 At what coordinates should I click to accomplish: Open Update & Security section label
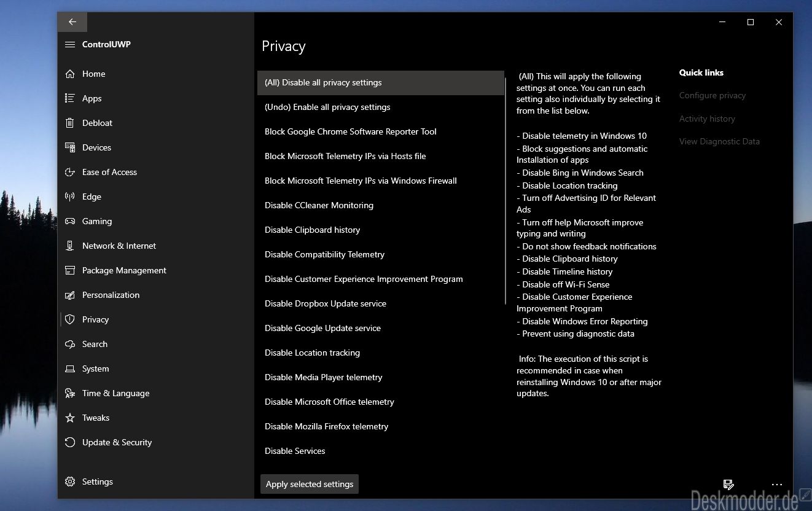coord(117,442)
